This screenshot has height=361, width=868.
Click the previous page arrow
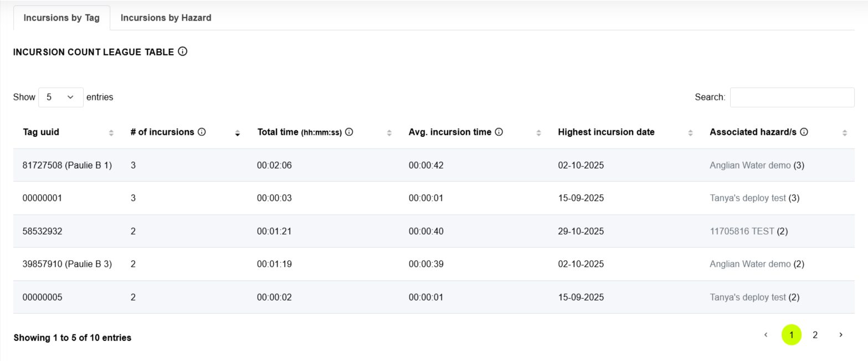click(766, 335)
